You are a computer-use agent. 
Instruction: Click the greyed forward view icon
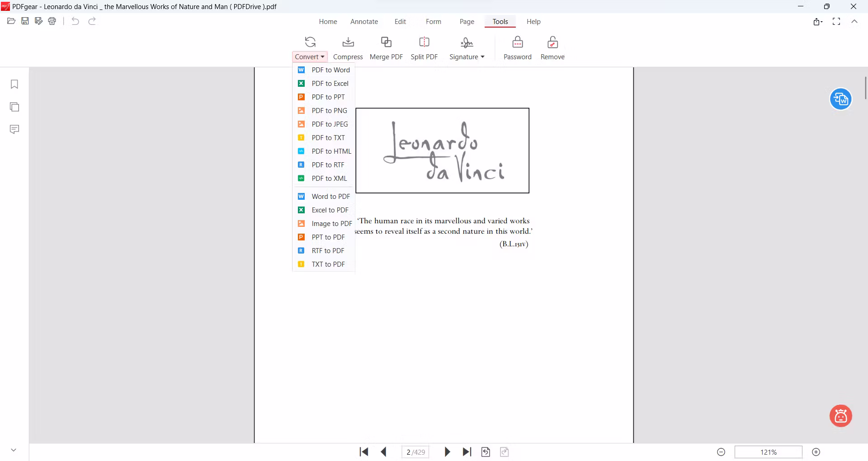pos(505,452)
